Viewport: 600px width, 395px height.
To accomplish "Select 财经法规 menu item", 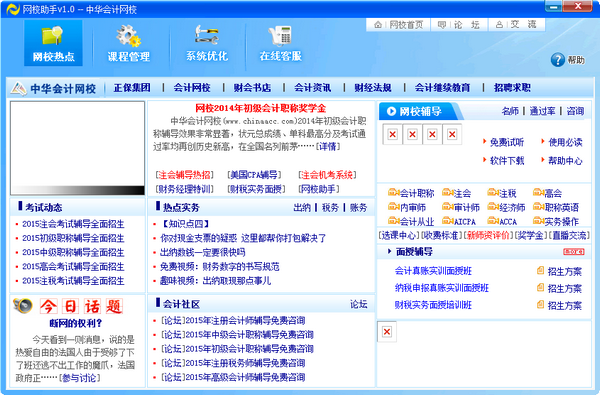I will (x=373, y=88).
